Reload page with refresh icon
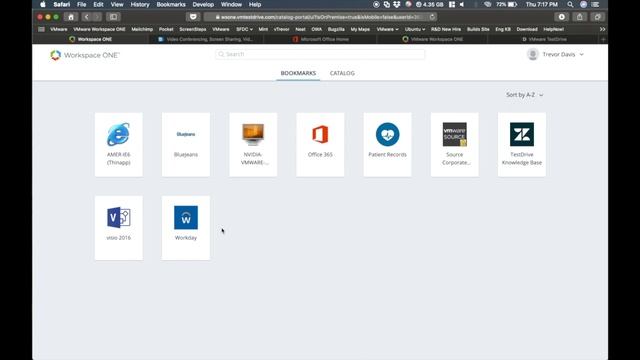 pos(432,17)
